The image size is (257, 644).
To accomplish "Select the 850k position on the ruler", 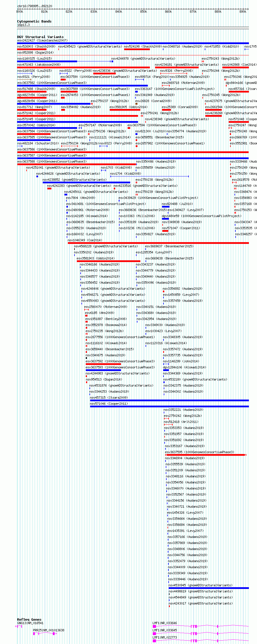I will point(144,12).
